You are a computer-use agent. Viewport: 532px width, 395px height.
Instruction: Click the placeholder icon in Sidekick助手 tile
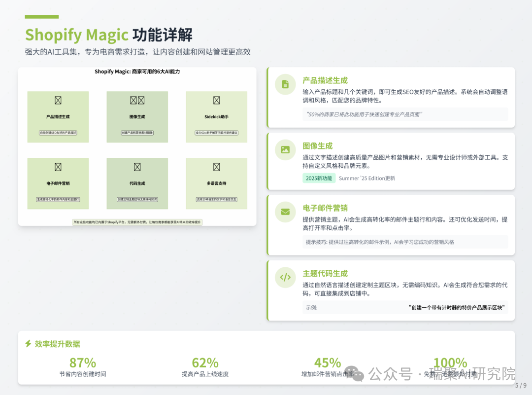pos(216,100)
